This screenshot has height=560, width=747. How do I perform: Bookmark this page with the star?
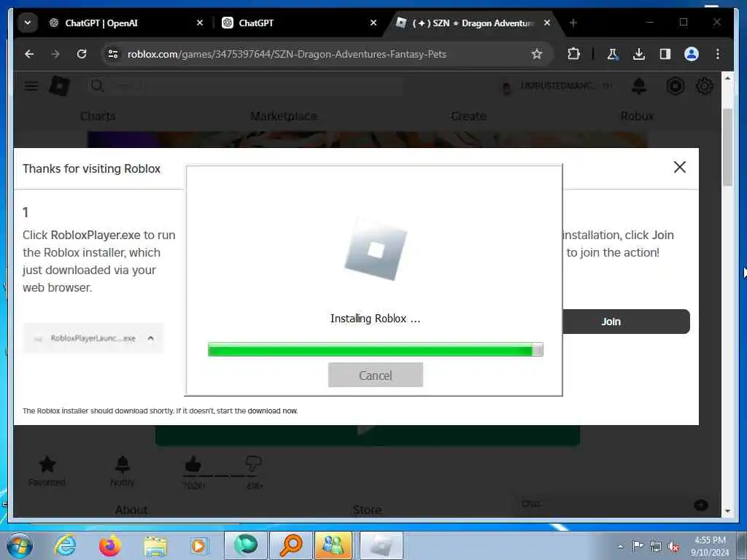click(537, 54)
